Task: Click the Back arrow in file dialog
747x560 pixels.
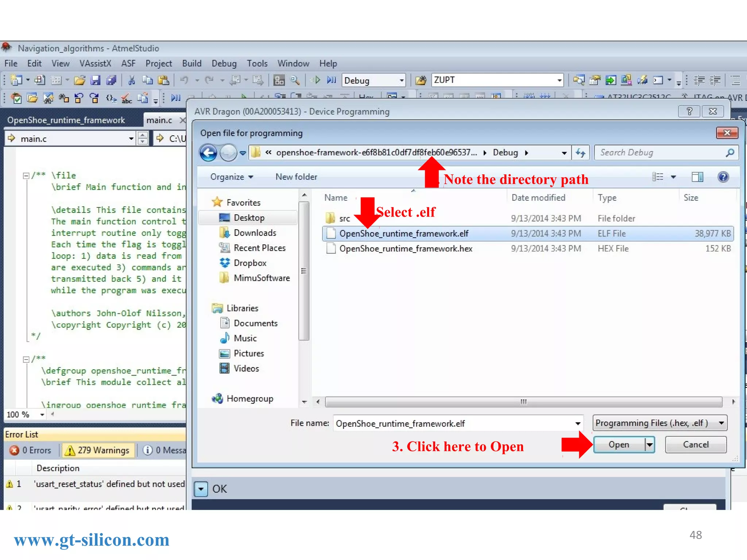Action: (209, 153)
